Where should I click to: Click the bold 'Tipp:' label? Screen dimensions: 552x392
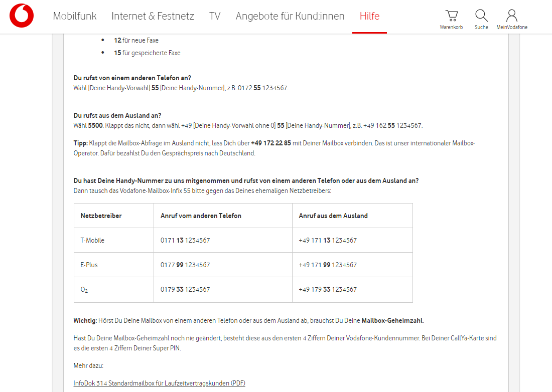tap(81, 143)
